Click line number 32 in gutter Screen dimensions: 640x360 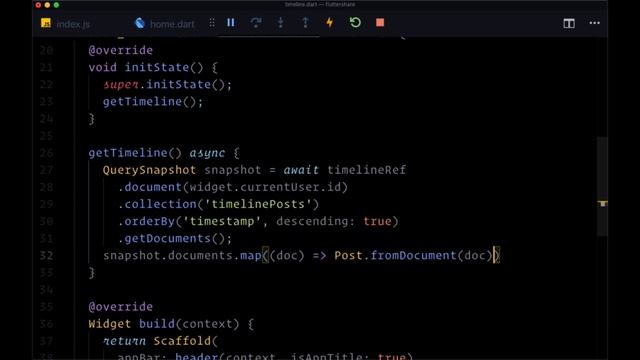point(47,256)
